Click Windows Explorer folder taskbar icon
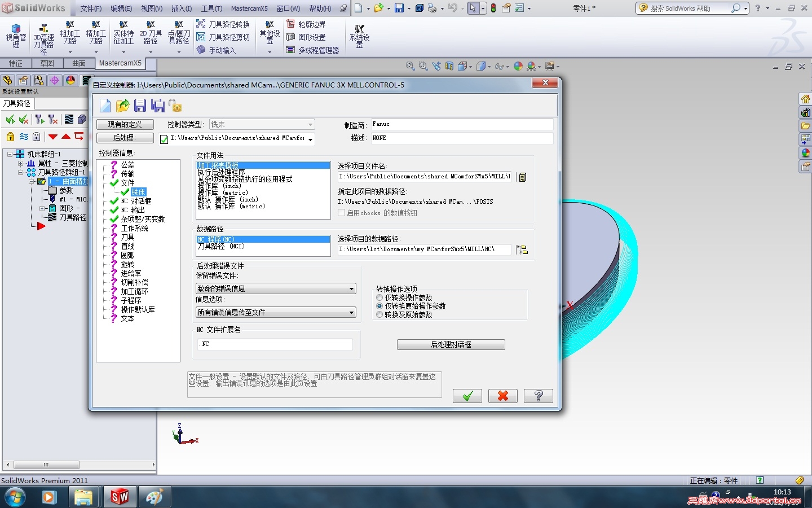 [x=83, y=497]
